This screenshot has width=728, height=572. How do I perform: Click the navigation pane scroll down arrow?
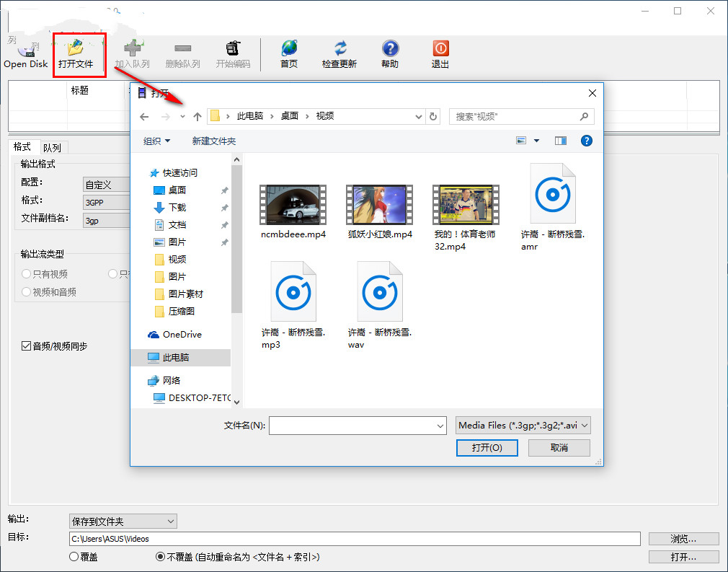(x=237, y=402)
